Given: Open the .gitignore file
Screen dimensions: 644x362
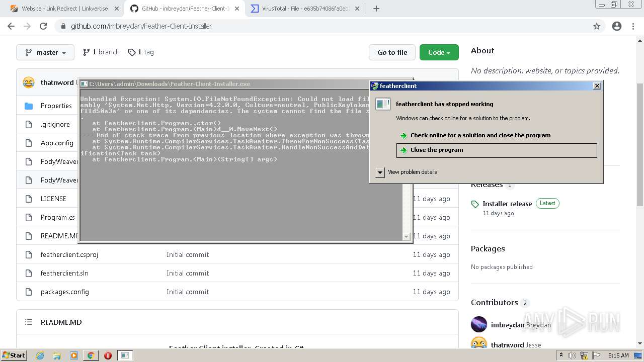Looking at the screenshot, I should tap(55, 124).
